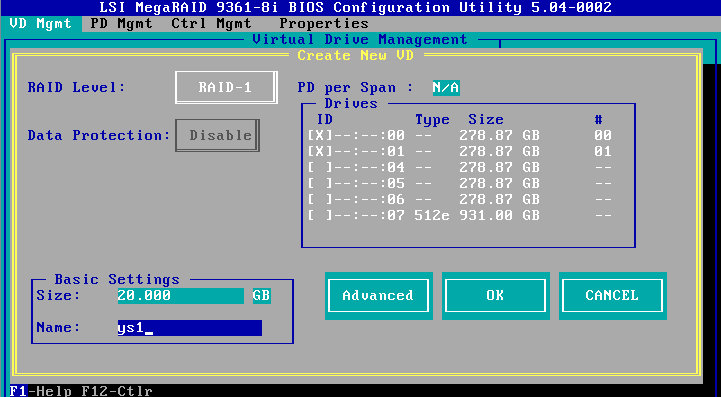The image size is (721, 397).
Task: Check the 512e drive 07 checkbox
Action: (320, 215)
